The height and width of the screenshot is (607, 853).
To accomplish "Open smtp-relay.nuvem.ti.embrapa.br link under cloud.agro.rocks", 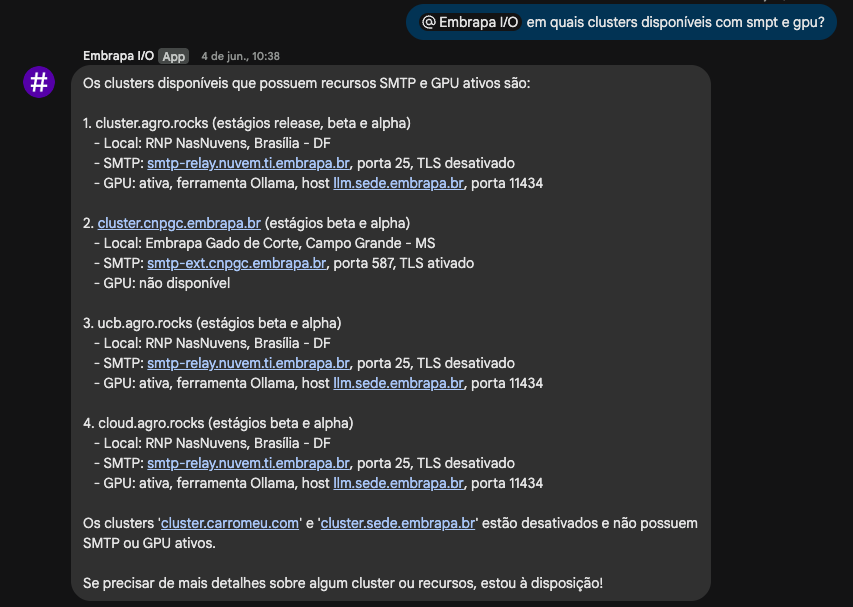I will coord(249,463).
